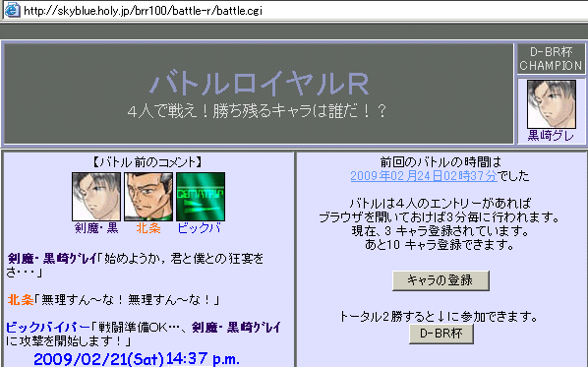Open the orange 北条 name link
The width and height of the screenshot is (588, 367).
click(x=148, y=228)
